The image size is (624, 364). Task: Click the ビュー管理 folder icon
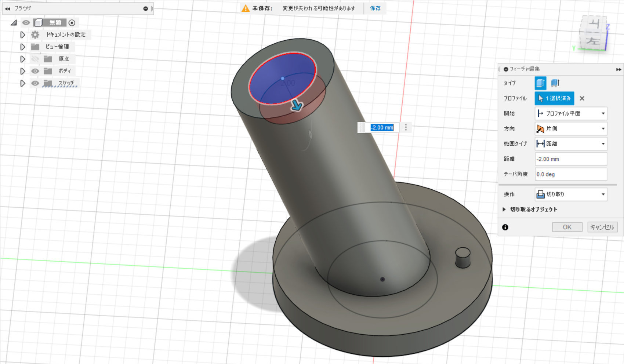35,47
